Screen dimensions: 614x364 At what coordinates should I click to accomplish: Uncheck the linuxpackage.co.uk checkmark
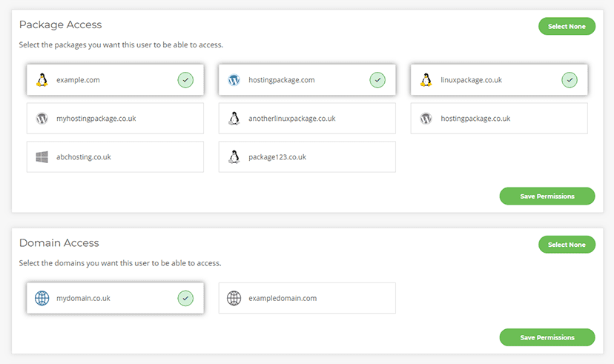pos(570,80)
